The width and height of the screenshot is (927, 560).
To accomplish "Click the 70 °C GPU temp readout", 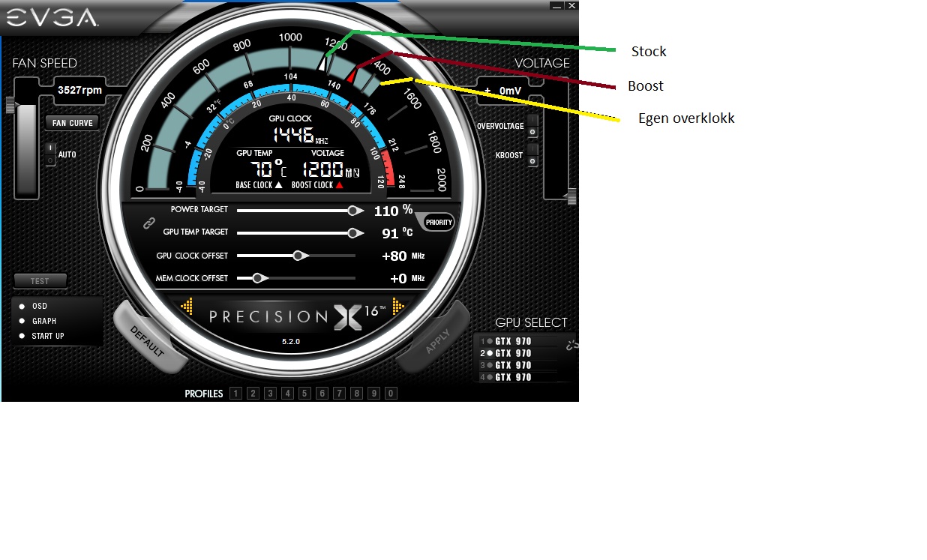I will coord(268,168).
